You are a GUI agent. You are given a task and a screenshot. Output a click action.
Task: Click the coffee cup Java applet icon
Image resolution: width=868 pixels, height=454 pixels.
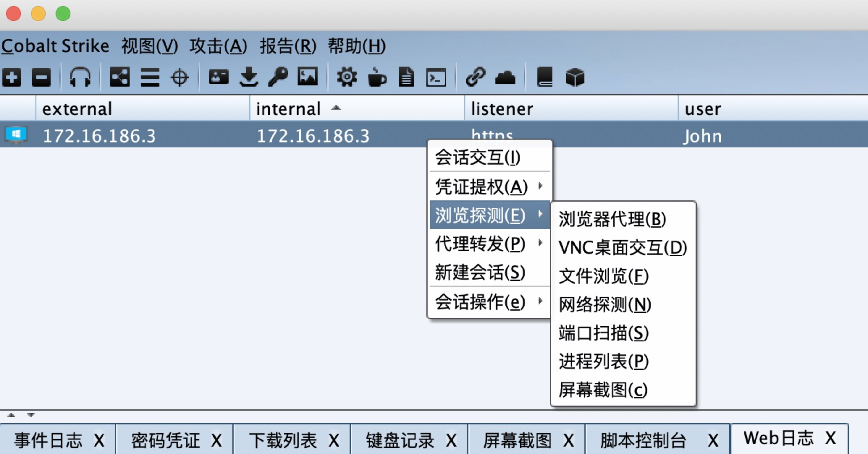pos(377,77)
